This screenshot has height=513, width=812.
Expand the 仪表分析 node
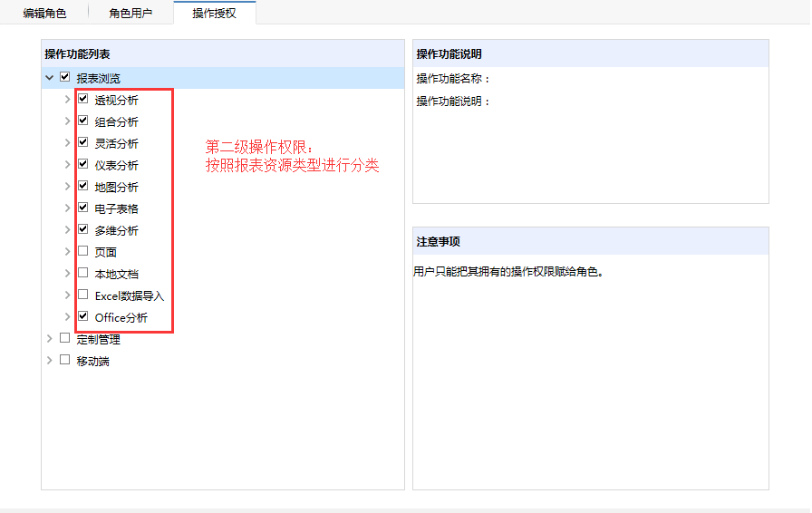click(67, 165)
